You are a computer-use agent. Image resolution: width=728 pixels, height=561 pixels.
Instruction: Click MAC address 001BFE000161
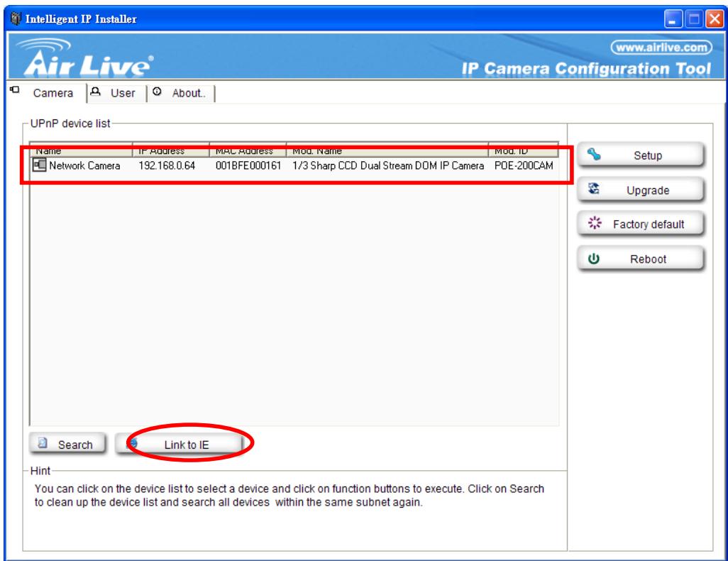tap(248, 165)
